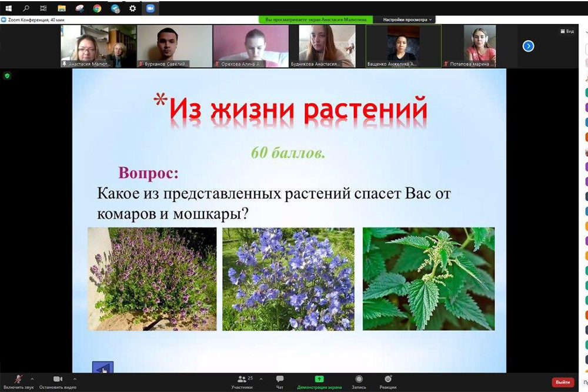Expand video options arrow beside camera

pyautogui.click(x=74, y=379)
